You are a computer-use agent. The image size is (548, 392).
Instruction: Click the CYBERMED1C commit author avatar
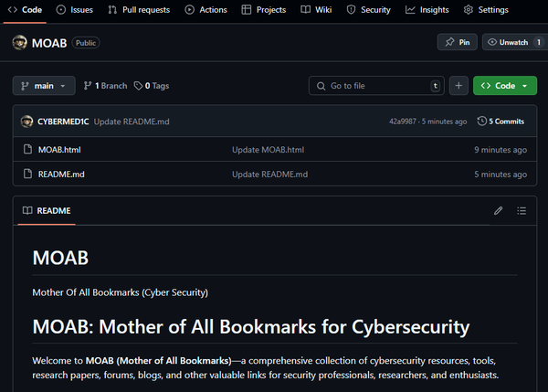pyautogui.click(x=27, y=122)
